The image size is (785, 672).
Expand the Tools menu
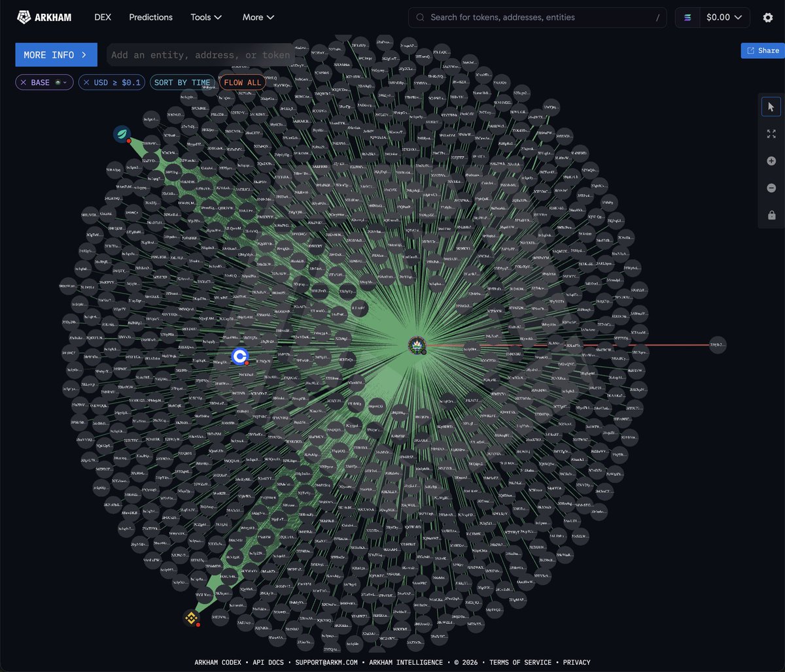point(207,17)
